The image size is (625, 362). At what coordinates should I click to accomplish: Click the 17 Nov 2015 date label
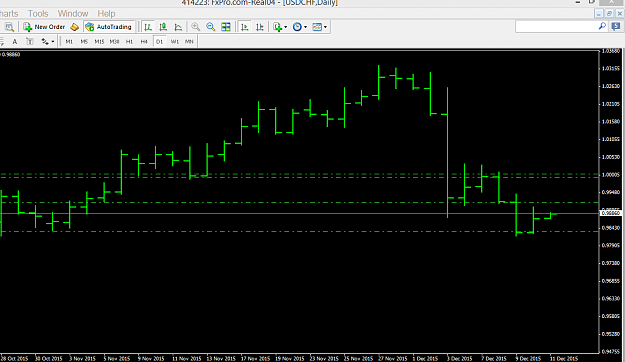point(256,358)
